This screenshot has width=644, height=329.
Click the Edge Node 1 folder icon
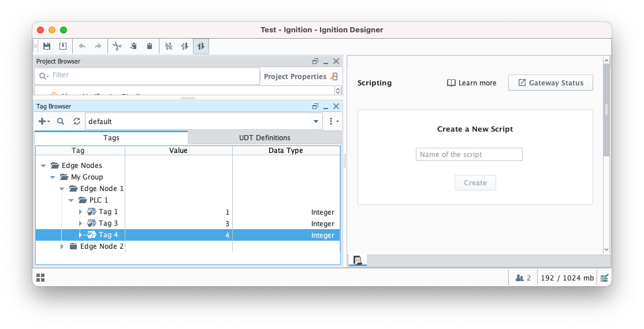click(x=73, y=188)
